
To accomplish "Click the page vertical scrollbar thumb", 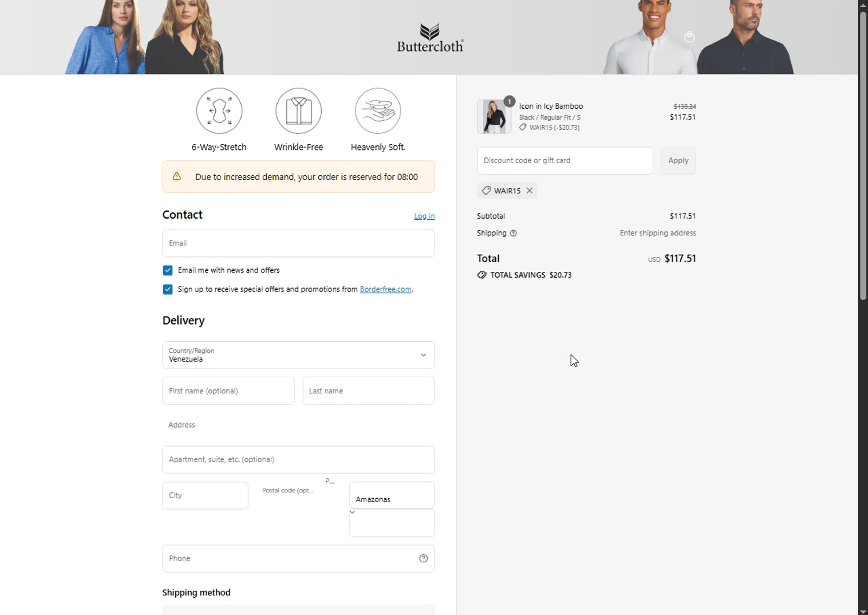I will click(x=863, y=156).
